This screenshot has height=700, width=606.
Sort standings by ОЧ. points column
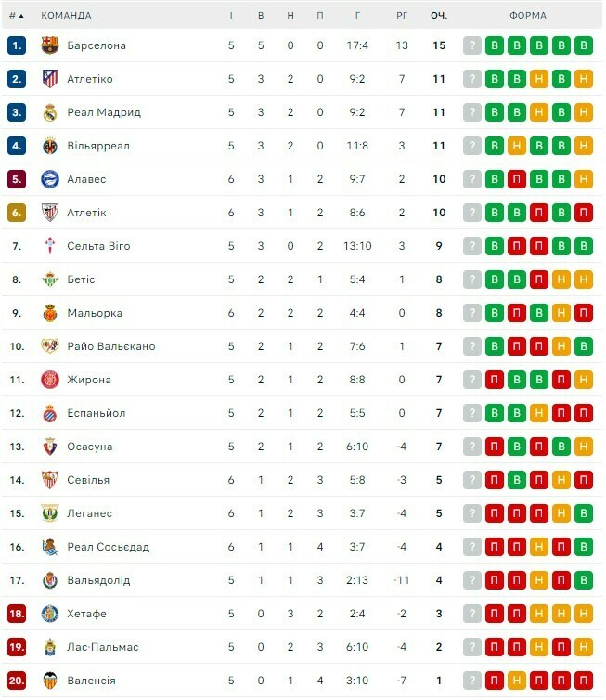pyautogui.click(x=439, y=15)
